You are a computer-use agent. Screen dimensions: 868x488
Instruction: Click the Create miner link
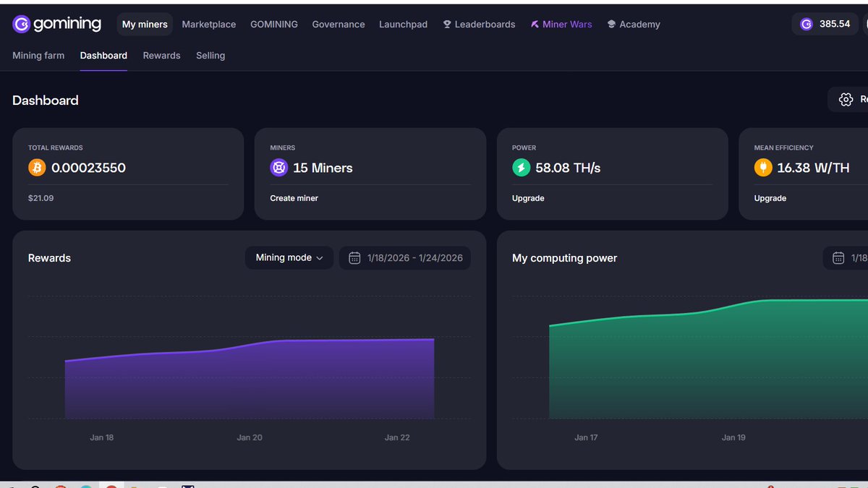(x=294, y=198)
